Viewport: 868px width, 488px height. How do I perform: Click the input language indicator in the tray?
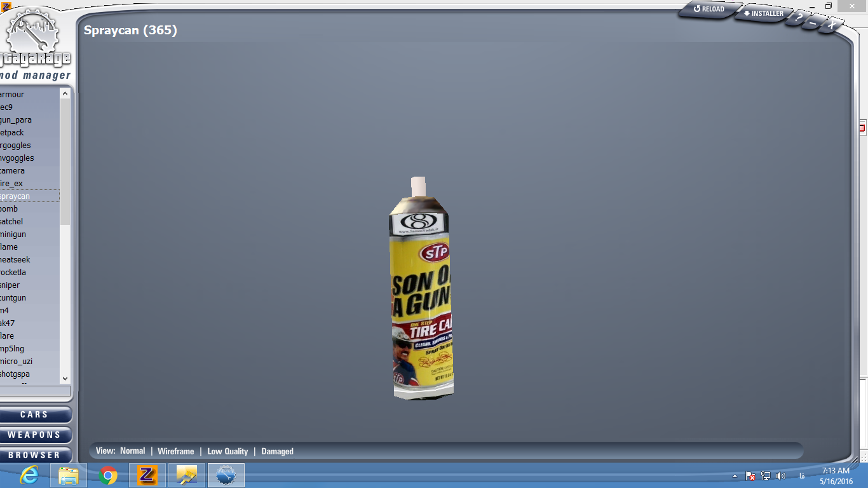802,476
